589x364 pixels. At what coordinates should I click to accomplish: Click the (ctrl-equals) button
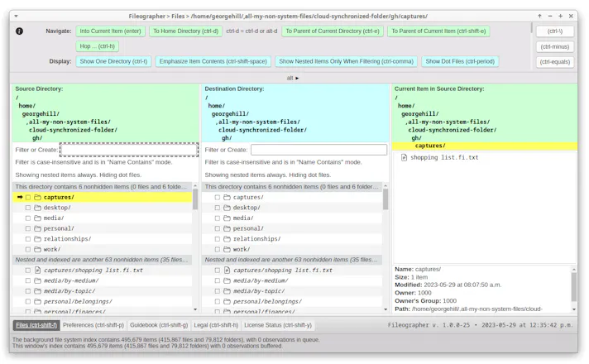click(x=555, y=62)
